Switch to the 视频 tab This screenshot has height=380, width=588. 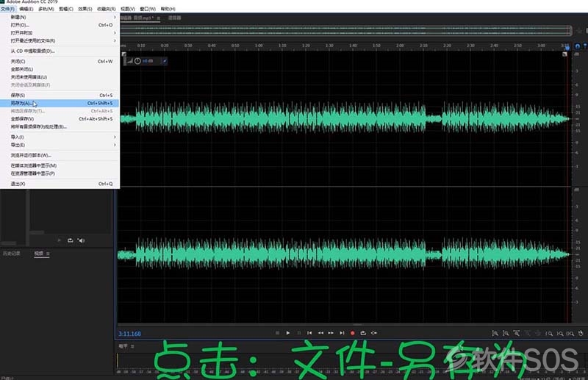[x=39, y=254]
